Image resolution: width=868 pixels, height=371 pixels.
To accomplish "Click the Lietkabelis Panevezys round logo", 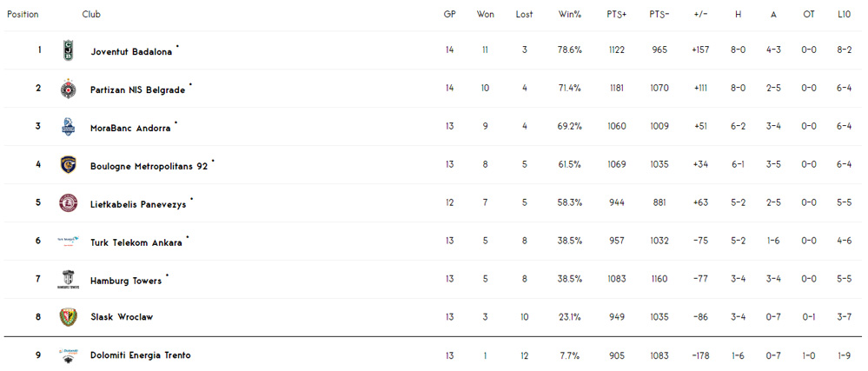I will pos(68,203).
